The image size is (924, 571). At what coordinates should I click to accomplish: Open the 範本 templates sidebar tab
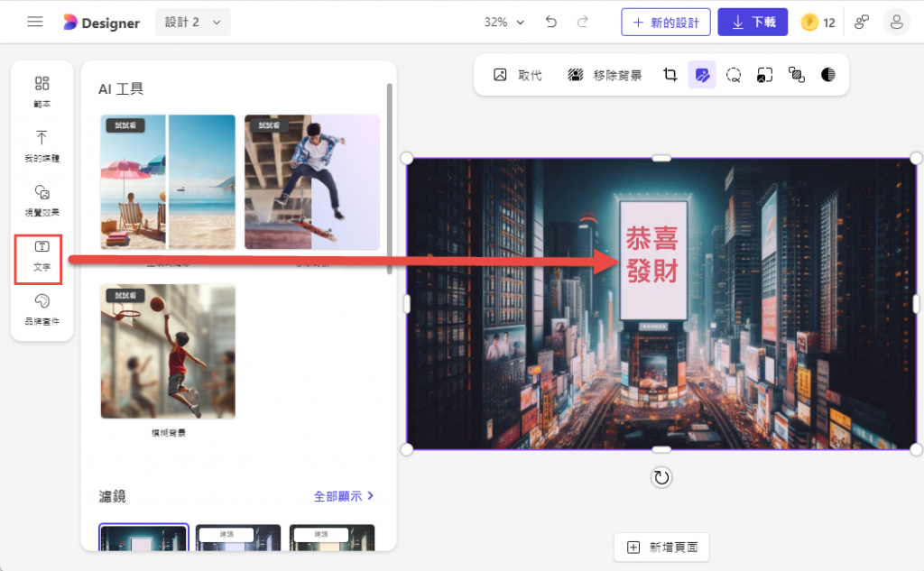[x=42, y=91]
